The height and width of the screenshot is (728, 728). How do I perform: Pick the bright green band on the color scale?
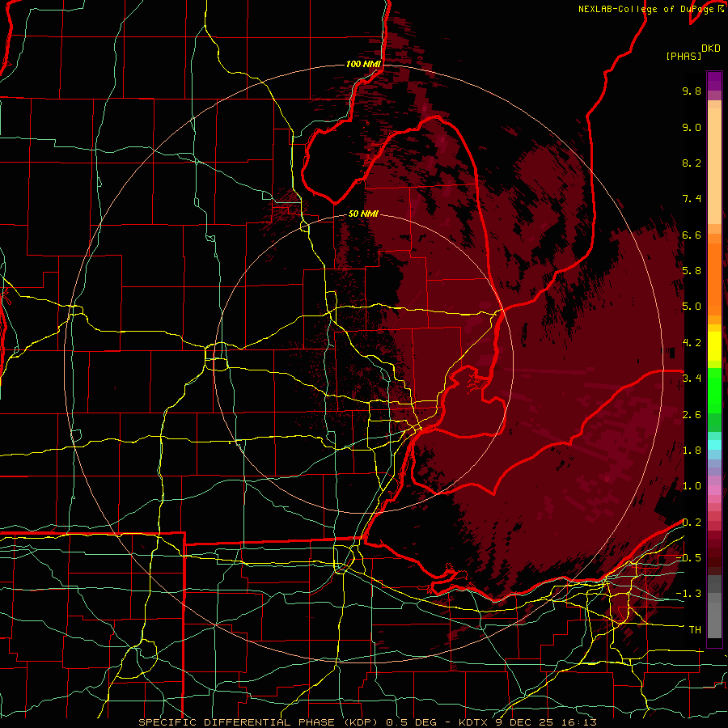[x=714, y=390]
